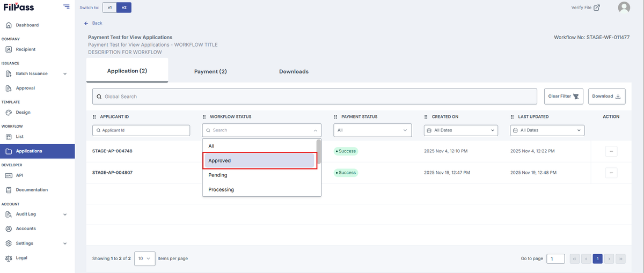This screenshot has width=644, height=273.
Task: Open the items per page dropdown
Action: [x=145, y=259]
